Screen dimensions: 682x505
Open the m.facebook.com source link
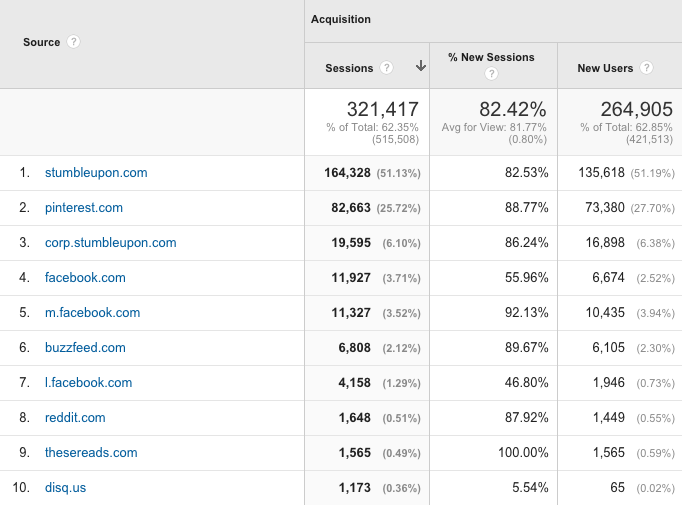pos(93,312)
